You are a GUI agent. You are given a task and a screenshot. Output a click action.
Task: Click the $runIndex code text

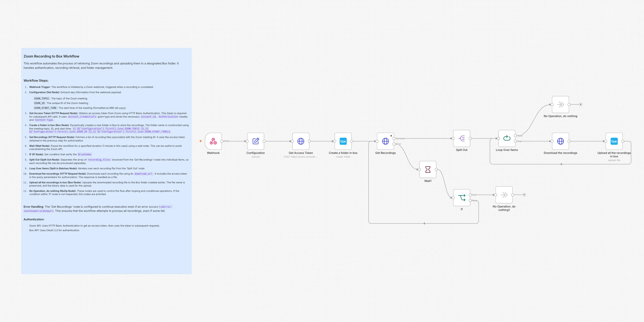point(85,155)
